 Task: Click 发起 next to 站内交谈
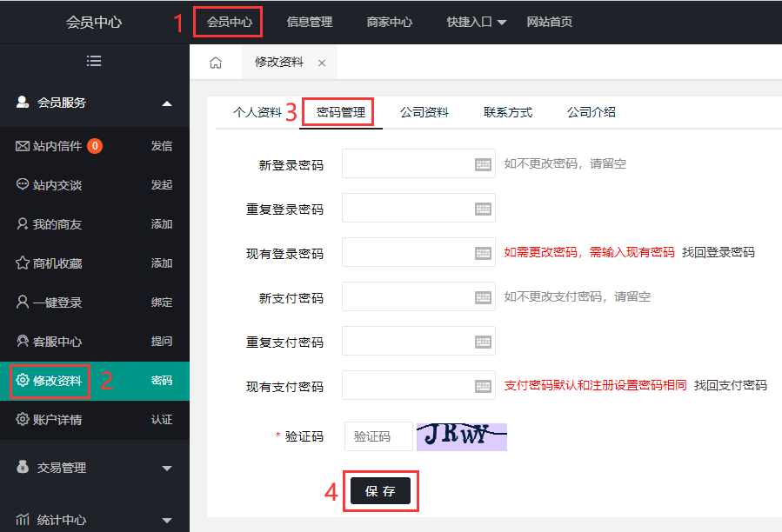click(x=162, y=185)
